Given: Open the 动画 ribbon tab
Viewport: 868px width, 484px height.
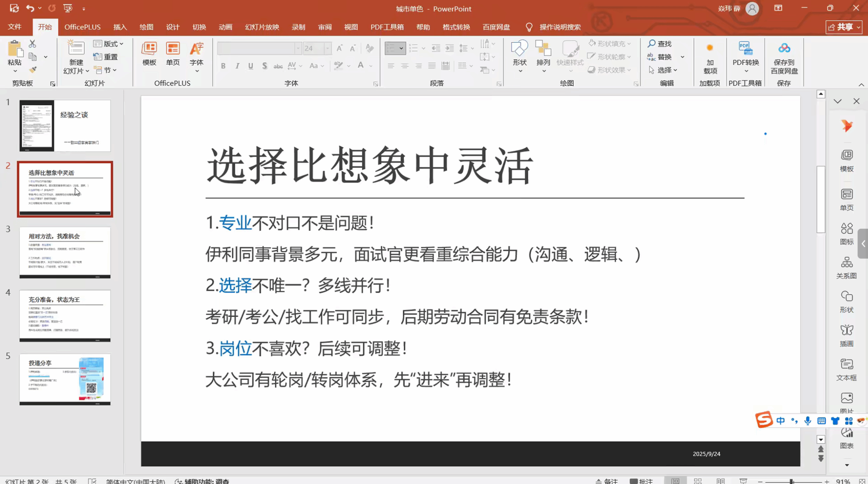Looking at the screenshot, I should [225, 27].
